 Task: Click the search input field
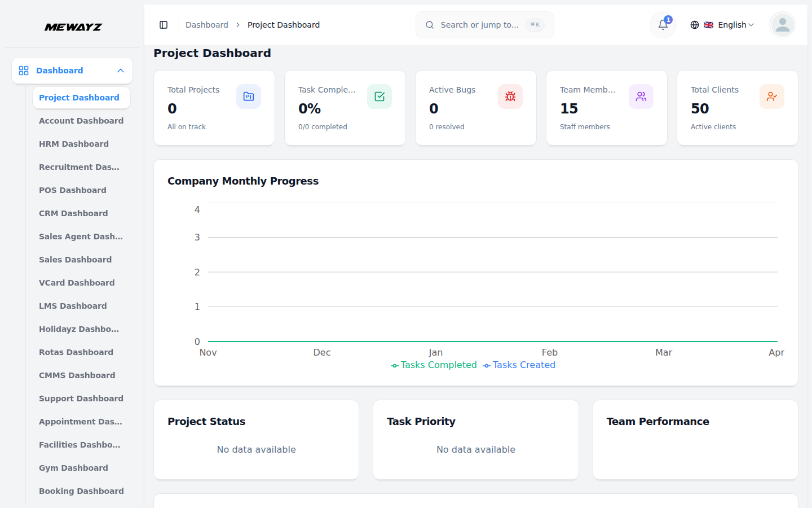pyautogui.click(x=485, y=25)
